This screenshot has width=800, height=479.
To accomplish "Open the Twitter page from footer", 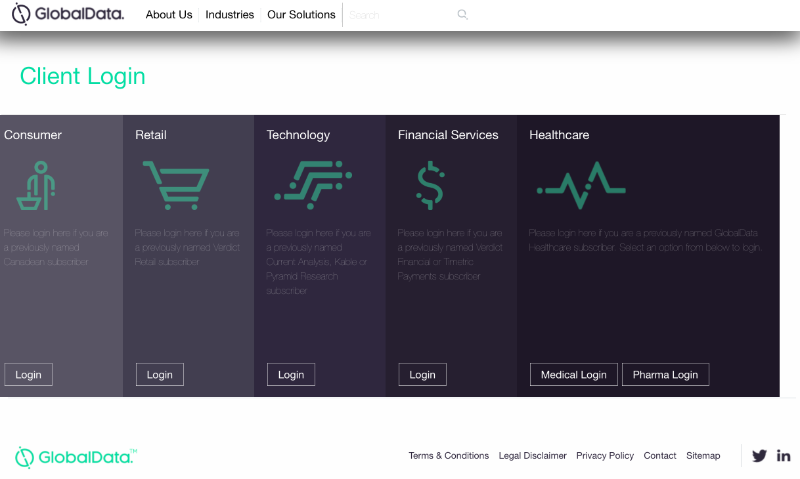I will [x=759, y=456].
